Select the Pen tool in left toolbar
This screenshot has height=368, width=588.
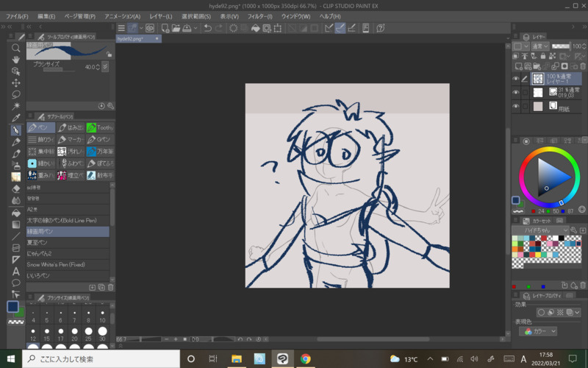pyautogui.click(x=15, y=130)
